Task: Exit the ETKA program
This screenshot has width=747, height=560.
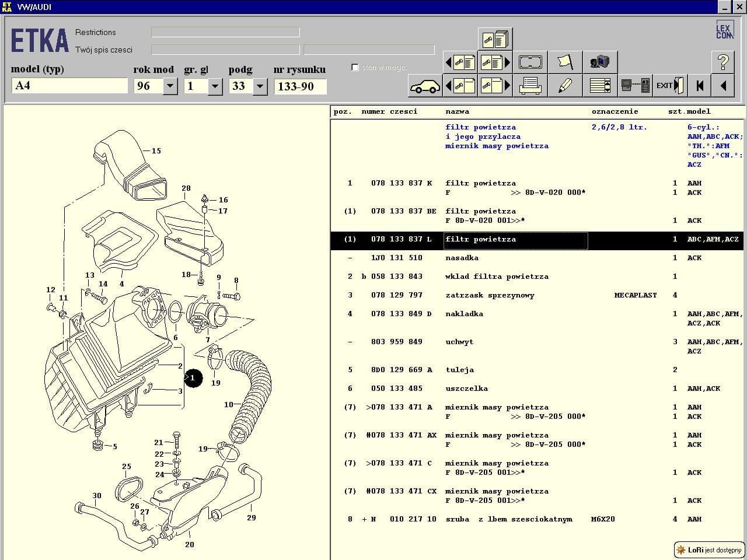Action: (670, 86)
